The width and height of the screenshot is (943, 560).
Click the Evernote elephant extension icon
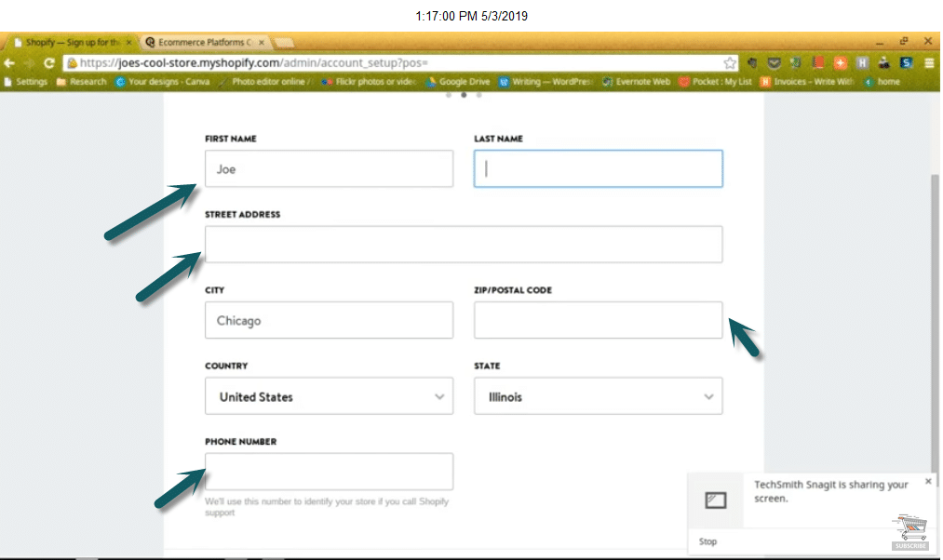(x=796, y=63)
